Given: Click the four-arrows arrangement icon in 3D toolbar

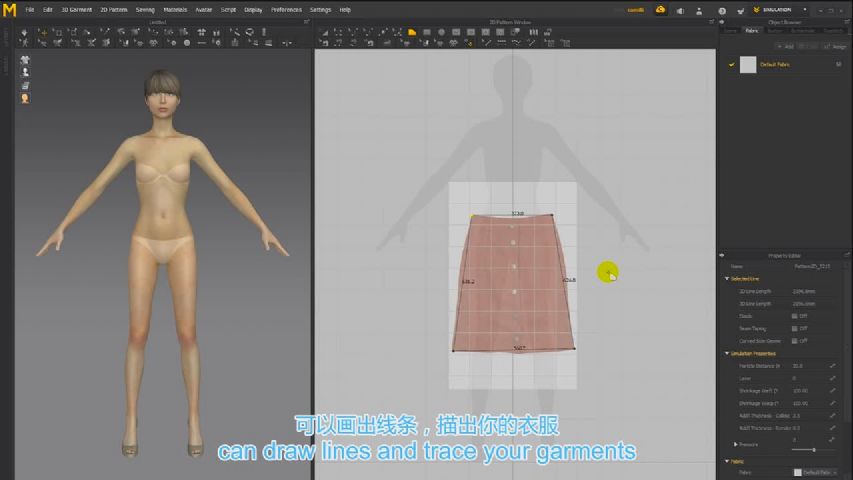Looking at the screenshot, I should (x=202, y=33).
